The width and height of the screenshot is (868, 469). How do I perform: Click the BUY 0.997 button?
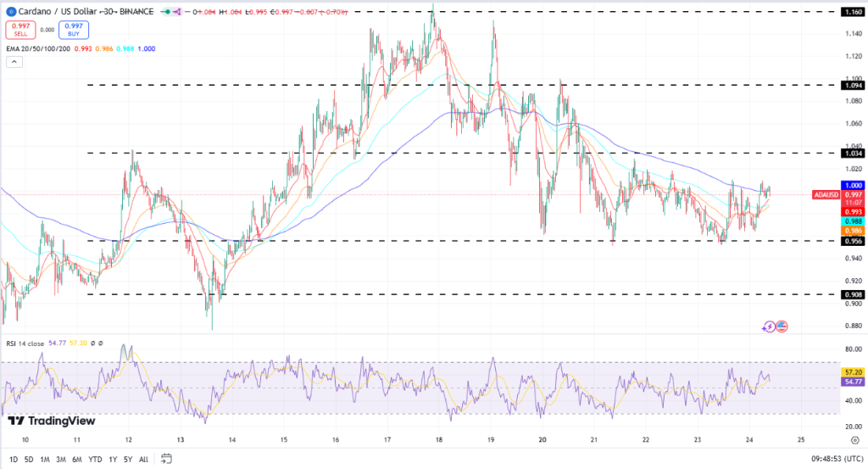(x=73, y=31)
